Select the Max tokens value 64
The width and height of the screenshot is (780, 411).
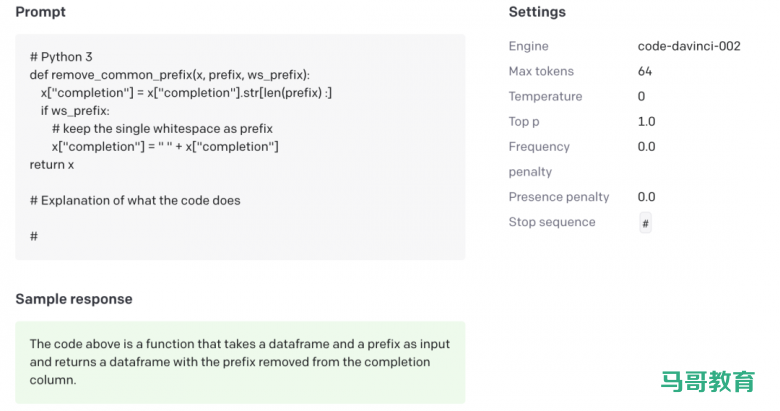point(645,71)
